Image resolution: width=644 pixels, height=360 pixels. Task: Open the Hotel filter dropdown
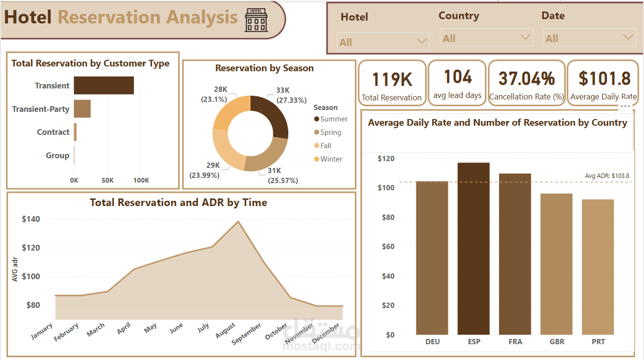pyautogui.click(x=383, y=42)
